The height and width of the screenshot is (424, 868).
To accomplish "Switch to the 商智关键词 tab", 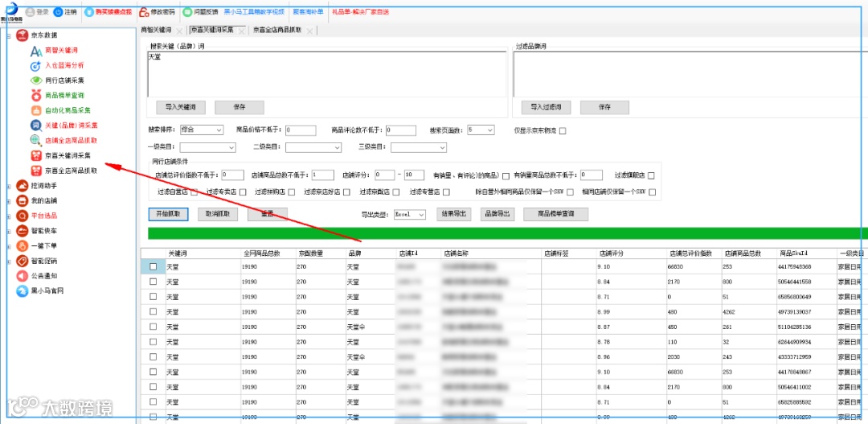I will (157, 30).
